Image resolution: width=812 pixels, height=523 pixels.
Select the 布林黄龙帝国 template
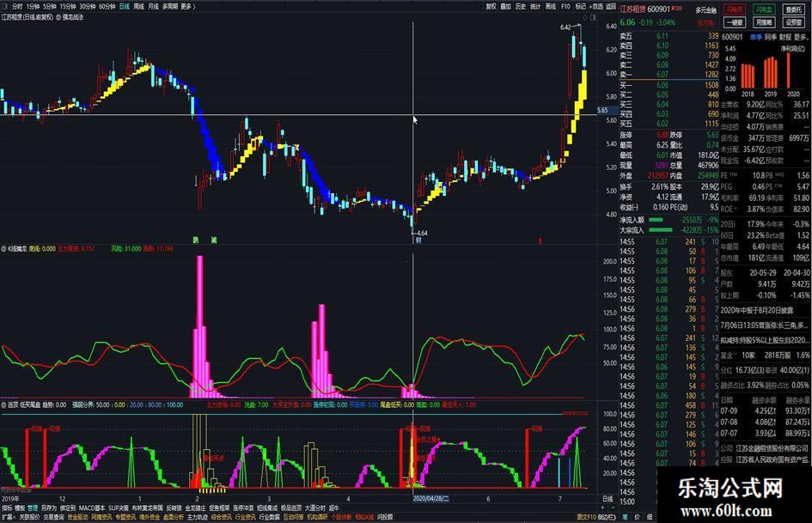pyautogui.click(x=148, y=508)
